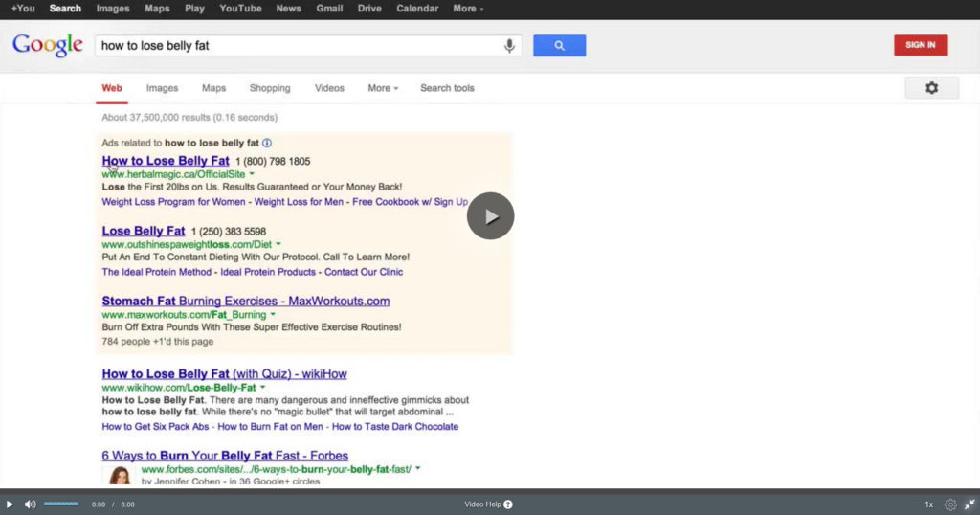
Task: Play the video with center play button
Action: (x=491, y=215)
